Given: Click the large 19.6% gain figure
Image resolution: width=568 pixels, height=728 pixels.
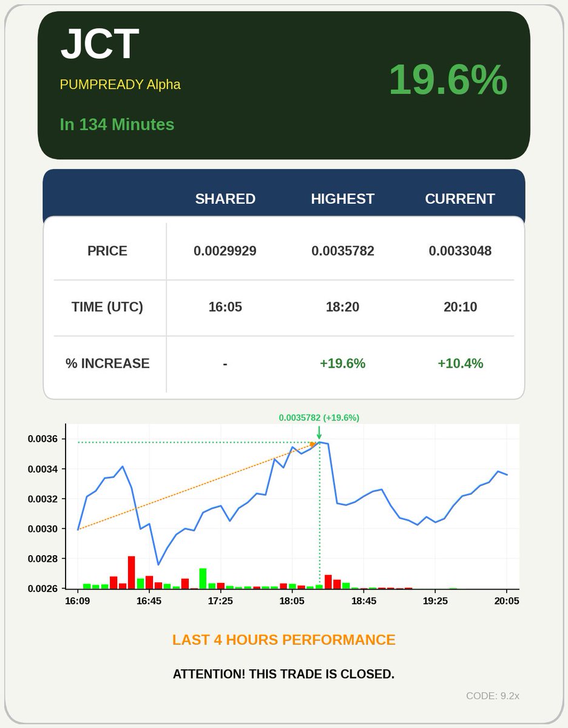Looking at the screenshot, I should (x=448, y=79).
